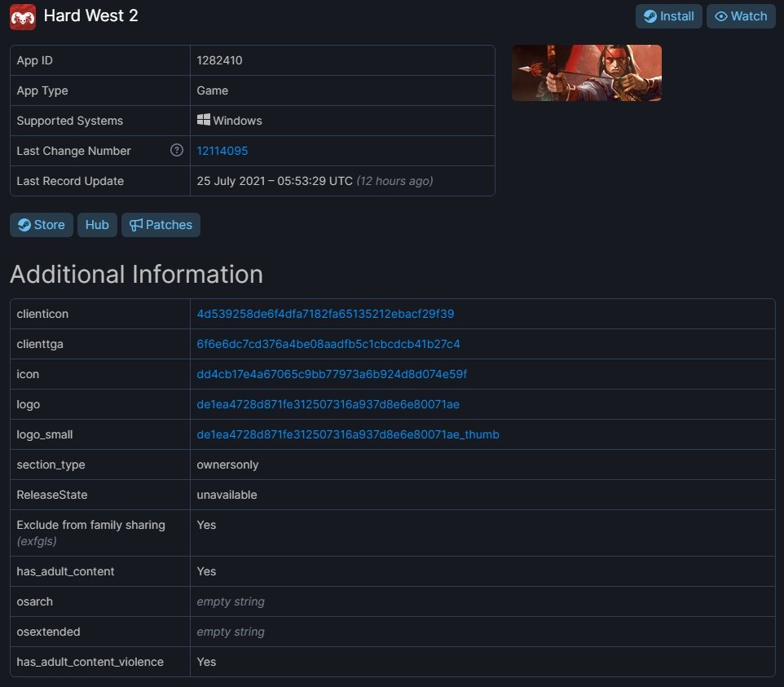
Task: Open the logo_small thumb hash link
Action: 347,434
